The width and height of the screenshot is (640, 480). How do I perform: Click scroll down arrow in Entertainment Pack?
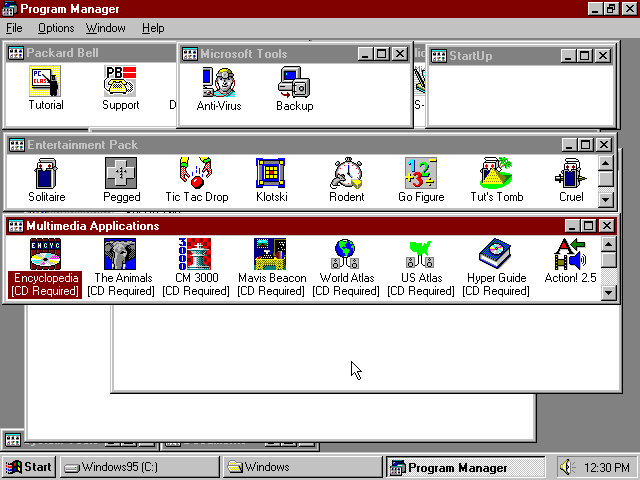(605, 200)
